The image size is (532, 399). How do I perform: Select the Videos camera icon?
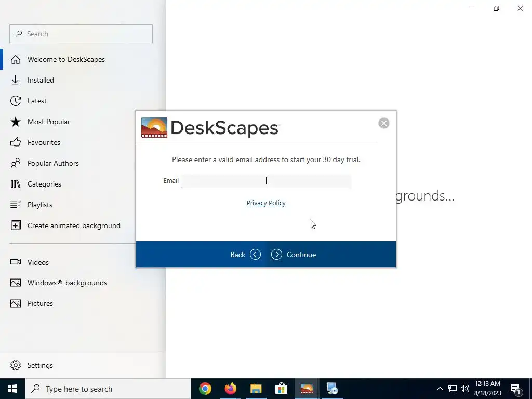16,262
